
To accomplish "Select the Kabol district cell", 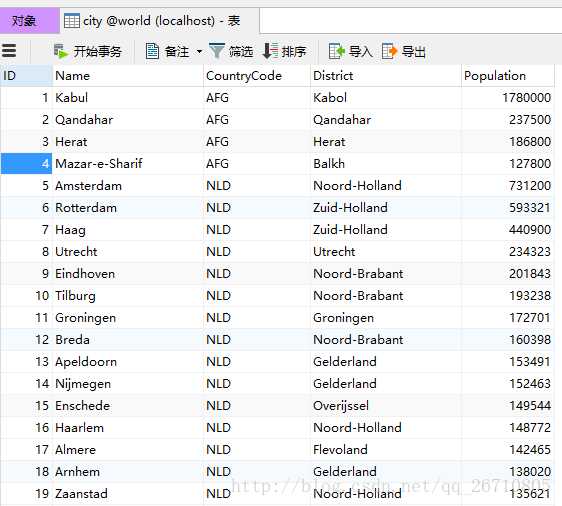I will pos(386,97).
